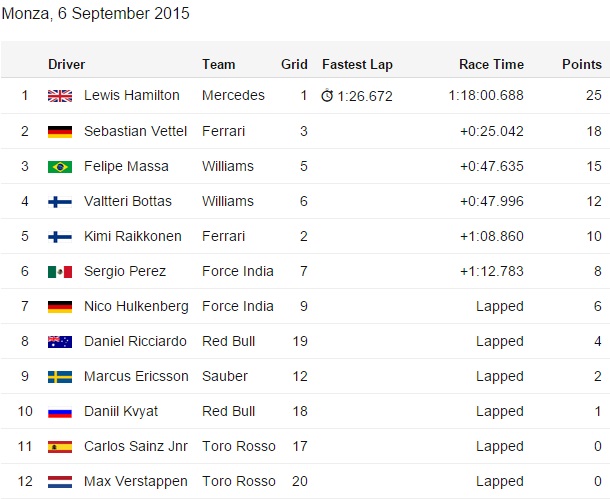Viewport: 610px width, 499px height.
Task: Select Nico Hulkenberg driver name
Action: click(x=136, y=306)
